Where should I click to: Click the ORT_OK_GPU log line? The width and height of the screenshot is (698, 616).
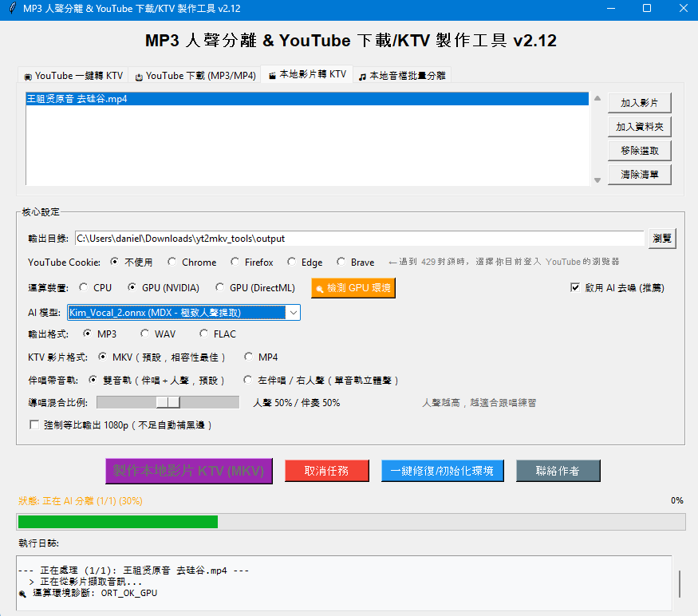pos(88,593)
